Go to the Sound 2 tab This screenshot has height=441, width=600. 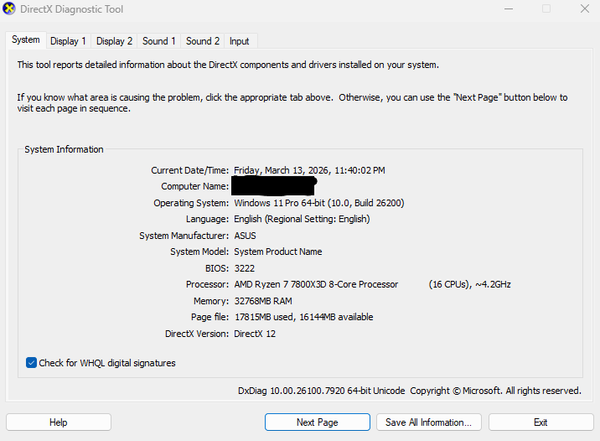202,41
